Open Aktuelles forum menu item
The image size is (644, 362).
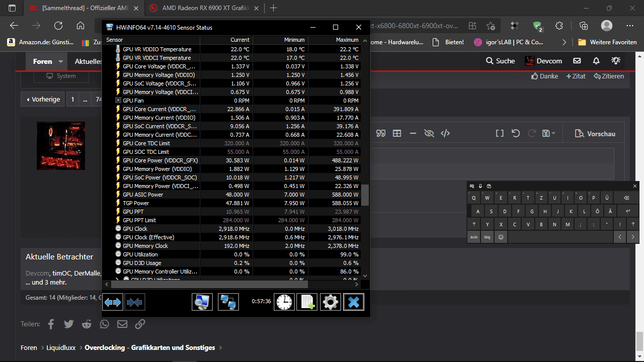[x=89, y=61]
